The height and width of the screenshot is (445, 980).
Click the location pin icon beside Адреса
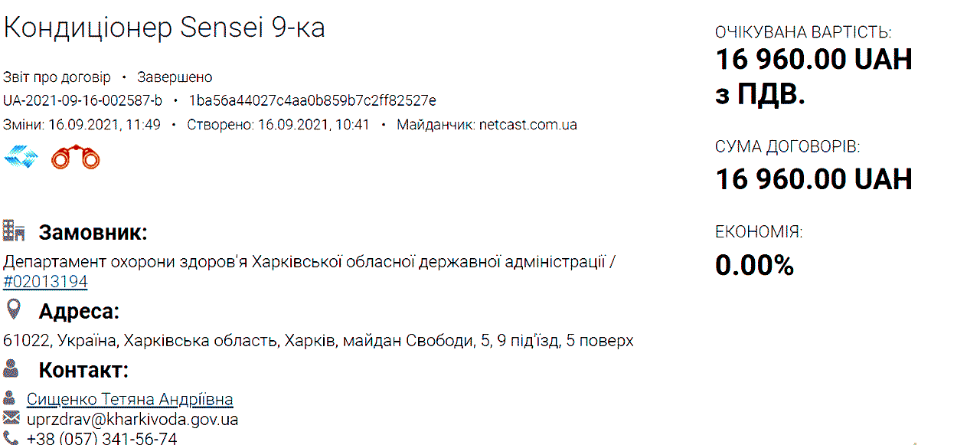tap(13, 310)
